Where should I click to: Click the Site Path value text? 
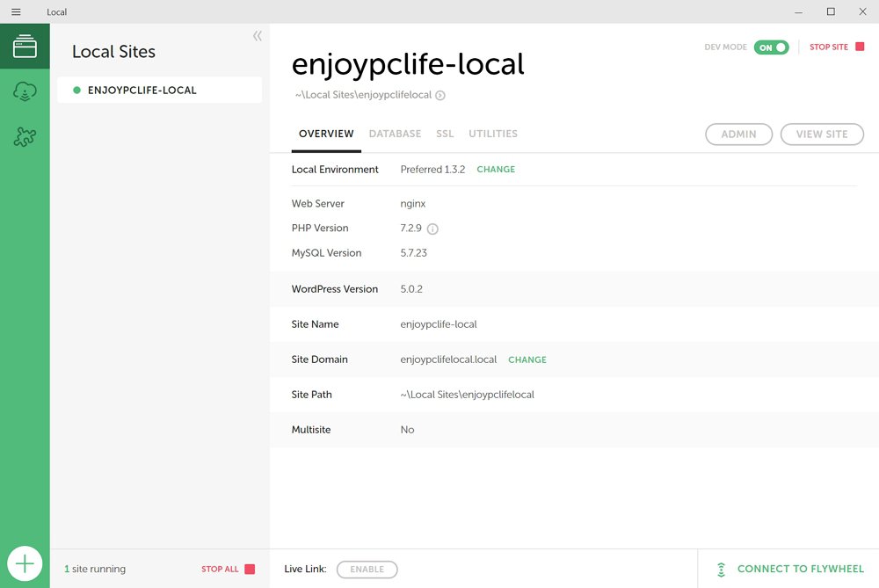coord(467,395)
